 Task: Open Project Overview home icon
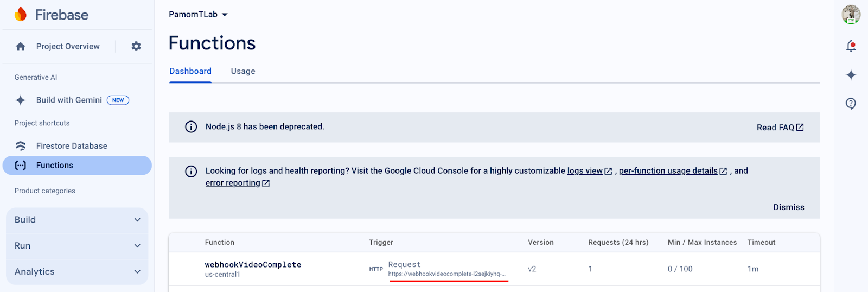point(21,47)
